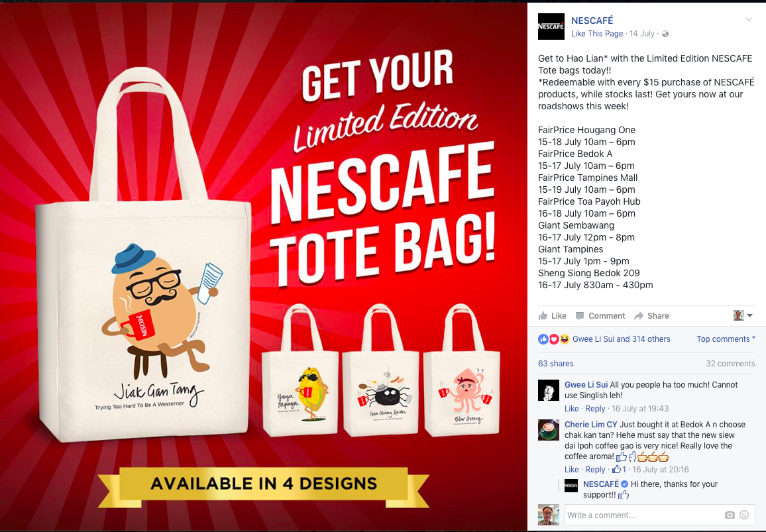This screenshot has width=766, height=532.
Task: Click the Like thumbs-up icon under post
Action: pos(543,316)
